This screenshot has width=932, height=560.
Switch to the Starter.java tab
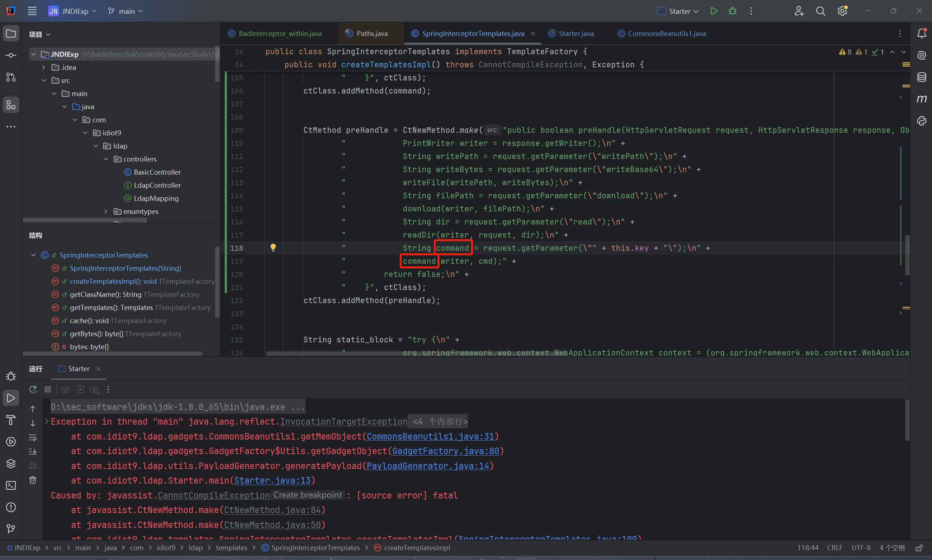(575, 33)
